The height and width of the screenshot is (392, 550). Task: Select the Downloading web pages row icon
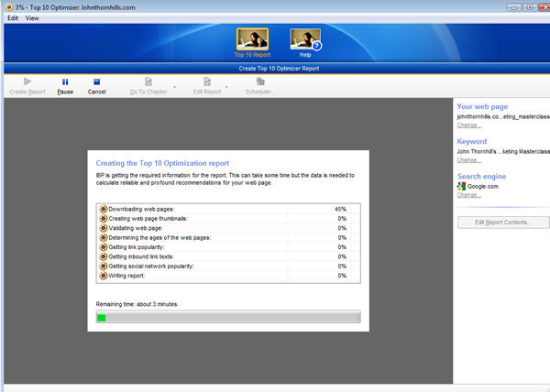pos(103,209)
